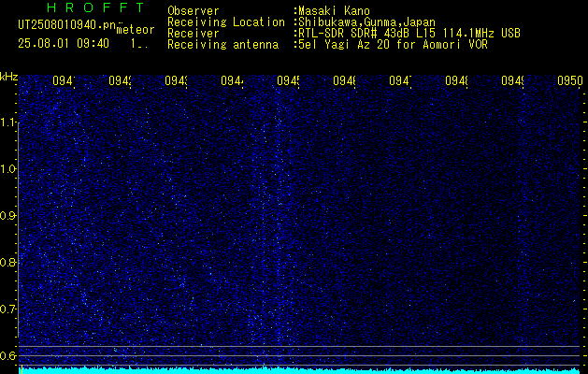Image resolution: width=588 pixels, height=374 pixels.
Task: Click the 0941 time marker
Action: 64,80
